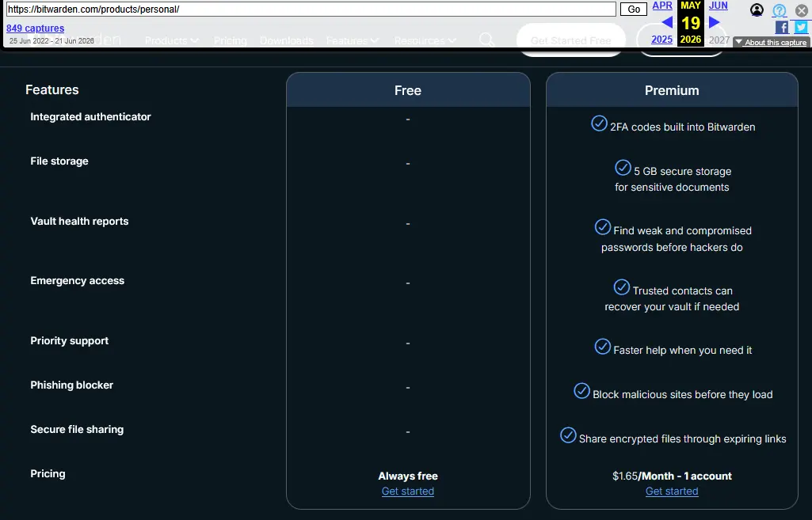
Task: Jump to the JUN capture month
Action: tap(719, 6)
